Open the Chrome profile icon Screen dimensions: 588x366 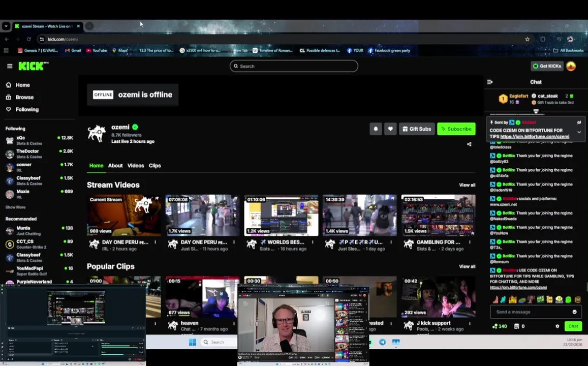pos(570,39)
